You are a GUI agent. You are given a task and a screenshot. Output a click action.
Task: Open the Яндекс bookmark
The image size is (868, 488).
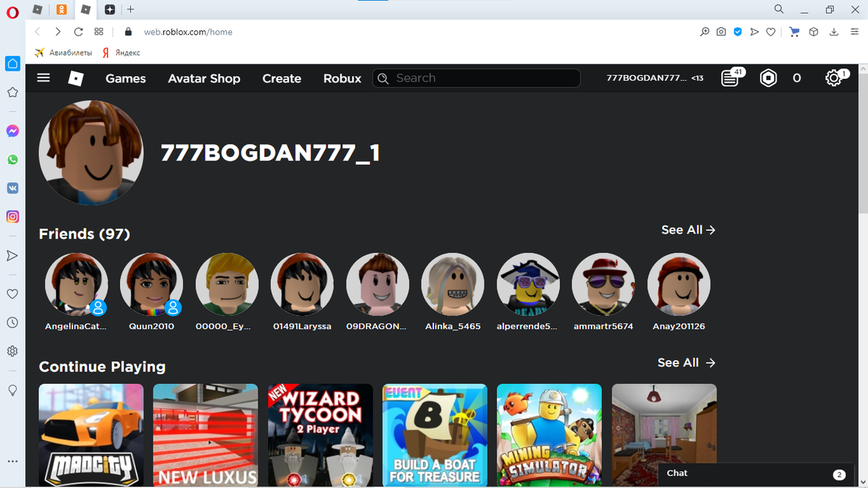click(122, 53)
